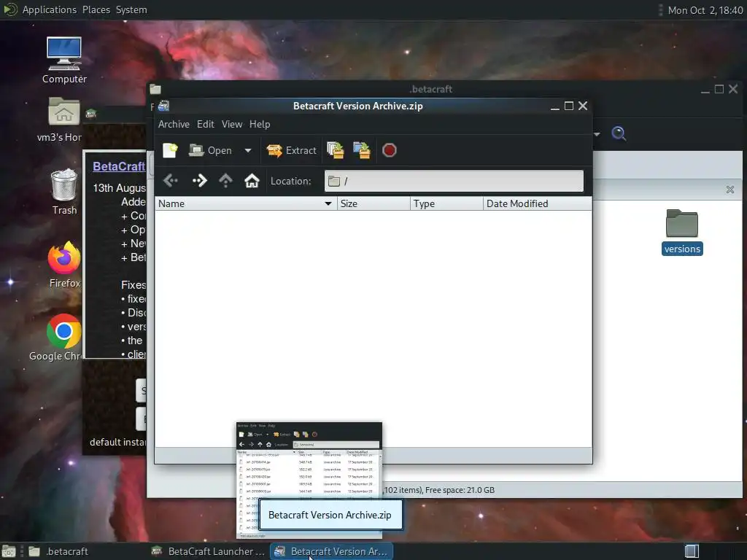Sort by the Size column header
The width and height of the screenshot is (747, 560).
click(x=373, y=204)
